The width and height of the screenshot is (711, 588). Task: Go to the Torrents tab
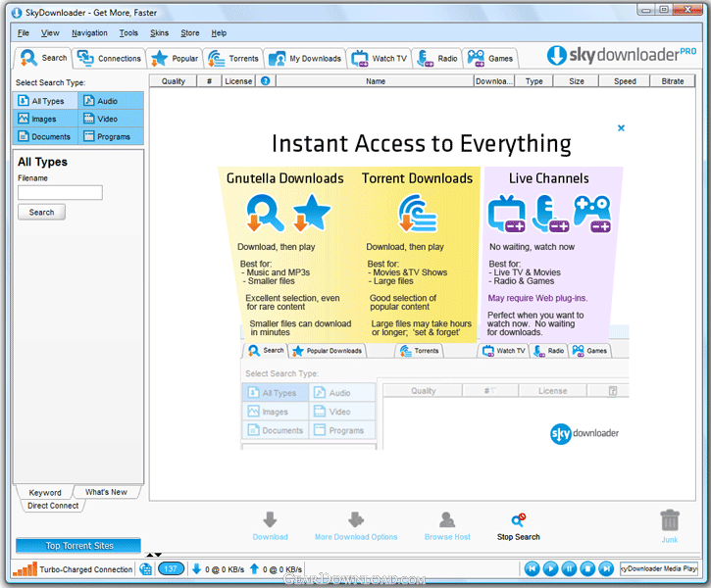pyautogui.click(x=233, y=59)
